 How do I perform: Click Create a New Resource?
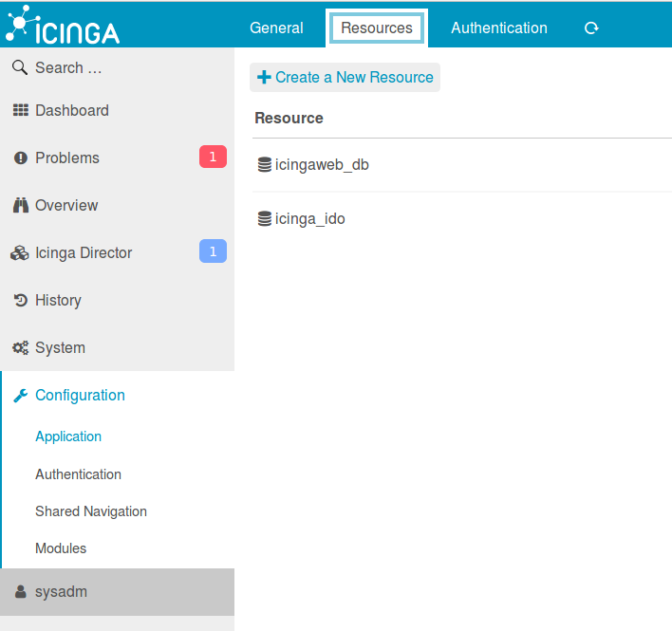point(345,78)
